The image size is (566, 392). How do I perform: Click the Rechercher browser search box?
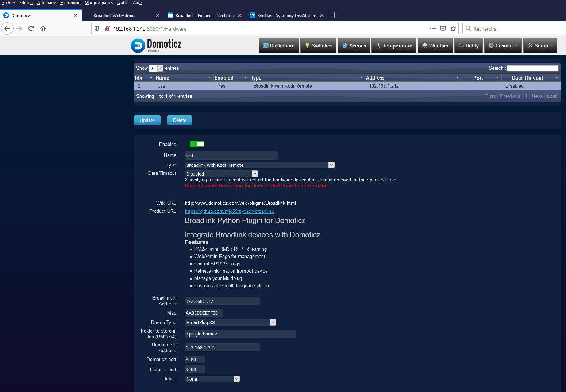tap(515, 28)
